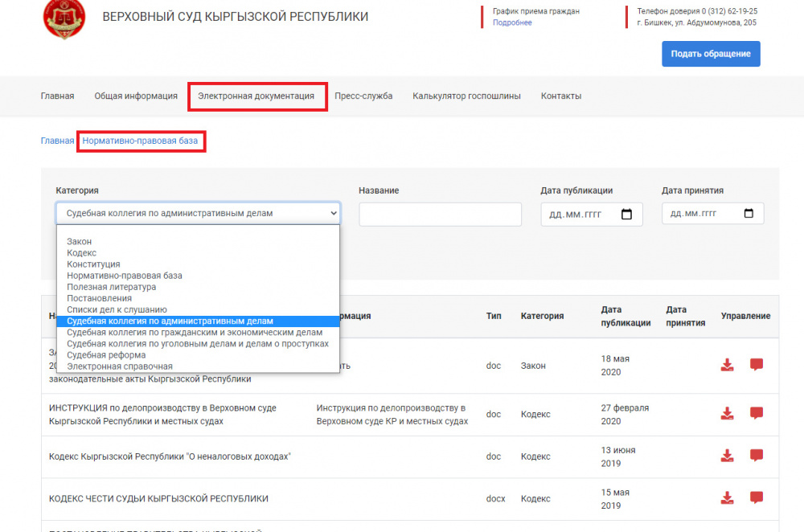Select 'Конституция' from the category list
This screenshot has width=804, height=532.
tap(93, 264)
